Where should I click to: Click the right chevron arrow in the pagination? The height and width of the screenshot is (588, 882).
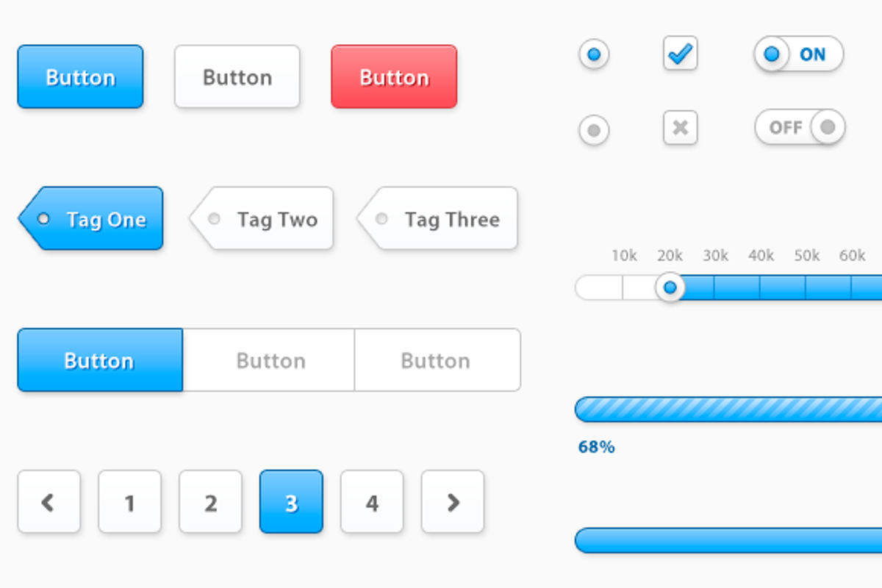453,502
